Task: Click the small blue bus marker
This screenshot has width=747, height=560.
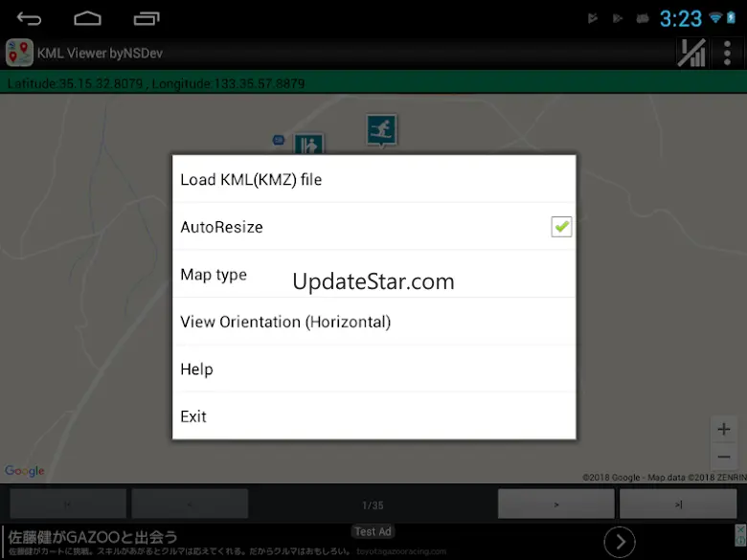Action: click(279, 140)
